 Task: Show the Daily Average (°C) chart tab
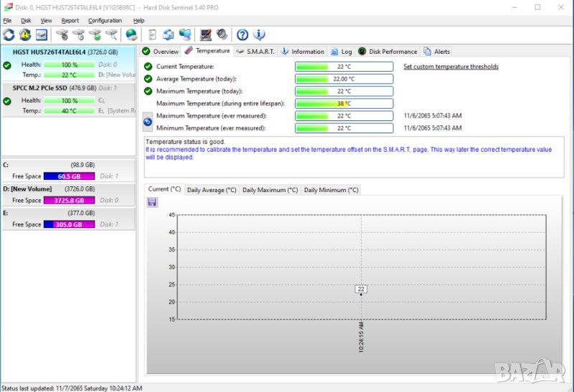212,190
